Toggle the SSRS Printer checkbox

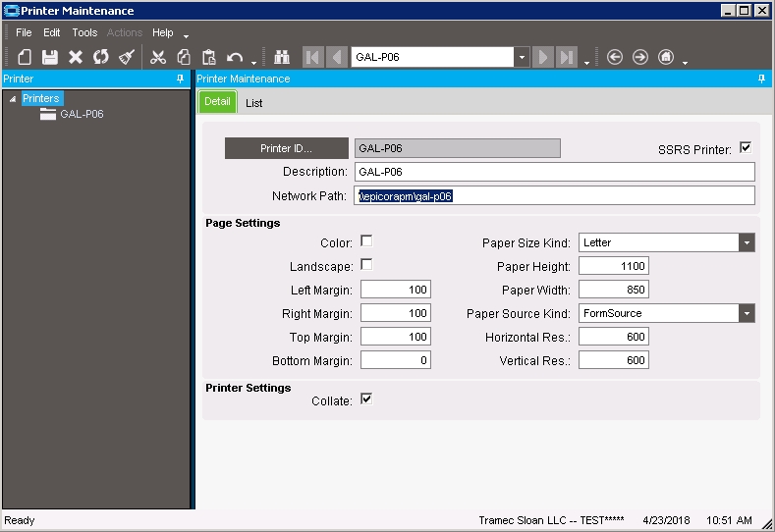[x=746, y=147]
